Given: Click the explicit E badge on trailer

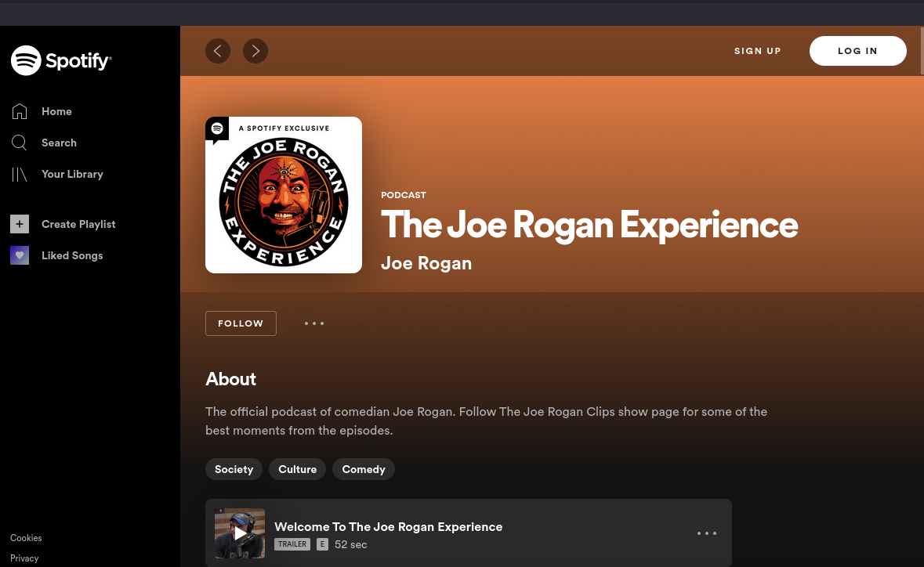Looking at the screenshot, I should pos(322,544).
